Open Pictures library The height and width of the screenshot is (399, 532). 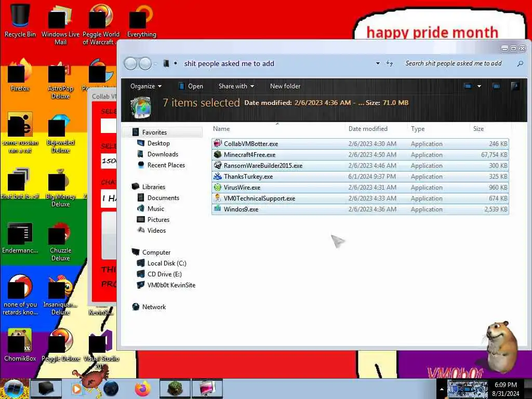158,219
